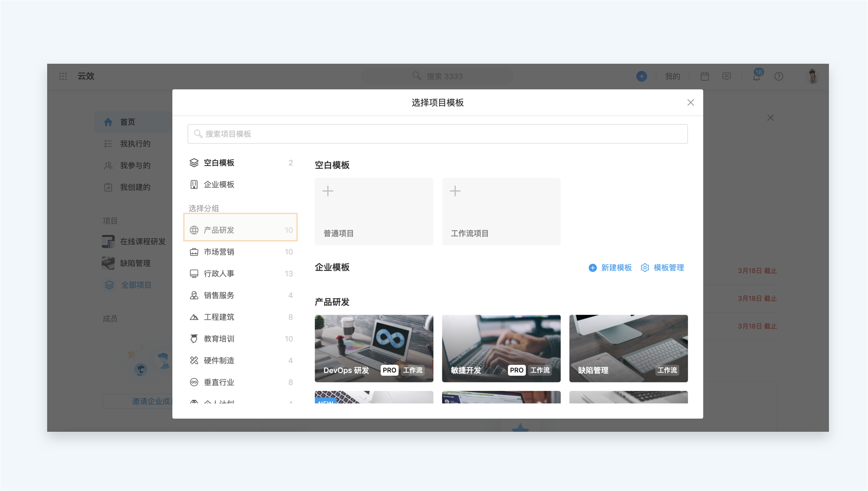Close the background panel with X
Viewport: 868px width, 491px height.
pyautogui.click(x=771, y=118)
